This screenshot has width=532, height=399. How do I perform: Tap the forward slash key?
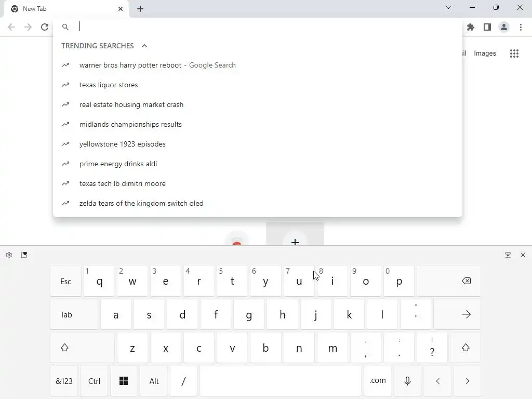click(x=183, y=381)
